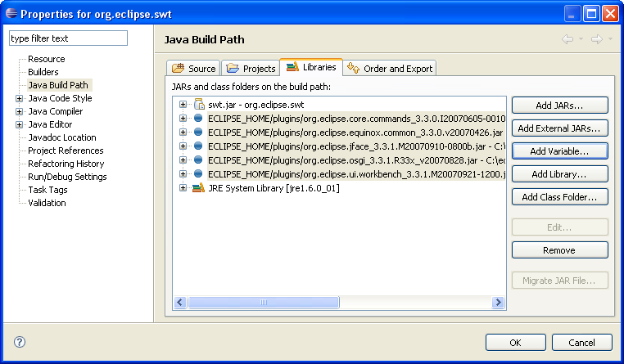The image size is (624, 364).
Task: Open the Refactoring History page
Action: [66, 164]
